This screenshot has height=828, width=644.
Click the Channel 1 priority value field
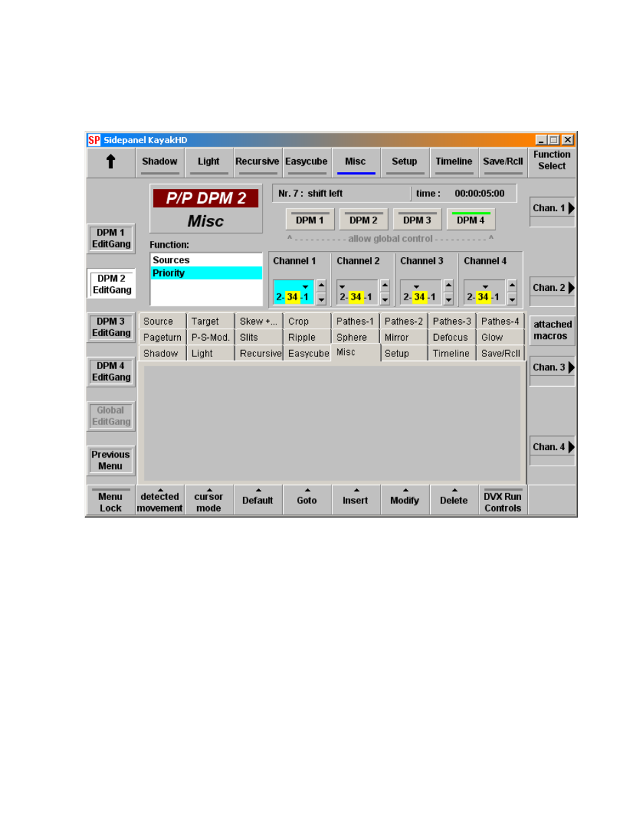tap(294, 292)
